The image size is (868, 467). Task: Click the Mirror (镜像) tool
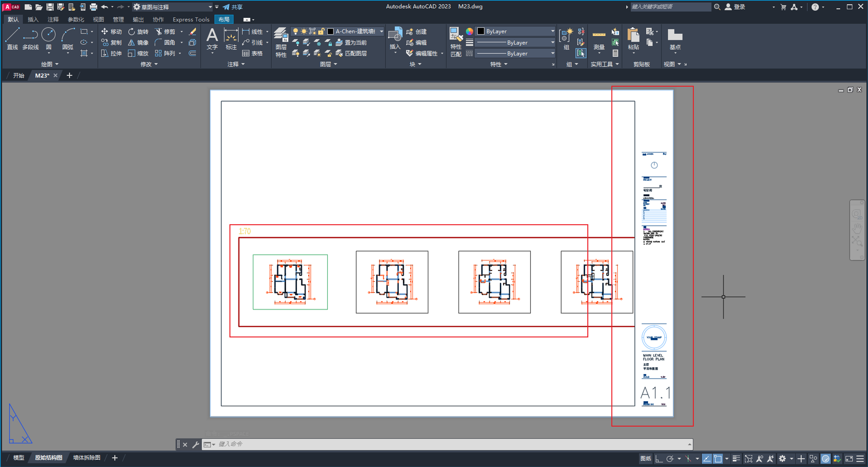[x=138, y=42]
